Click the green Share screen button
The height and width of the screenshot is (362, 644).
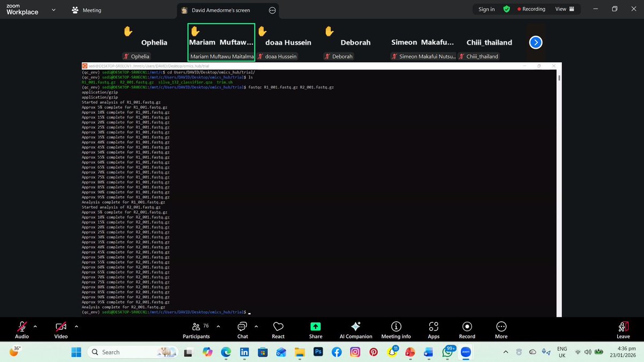316,330
